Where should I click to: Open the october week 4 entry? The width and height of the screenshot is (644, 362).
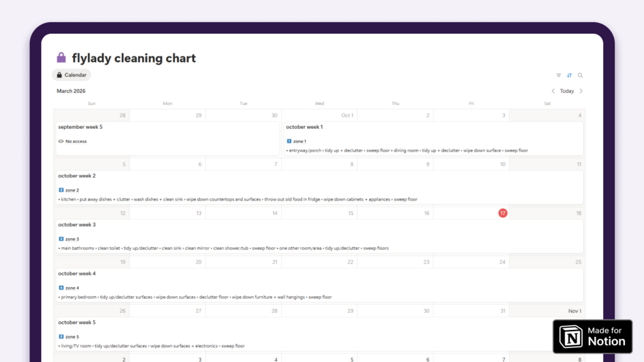320,285
